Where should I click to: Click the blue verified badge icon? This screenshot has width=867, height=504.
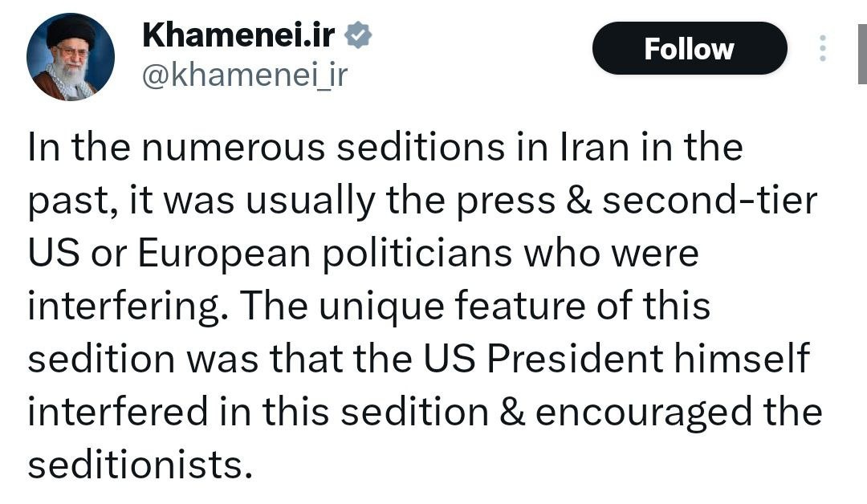click(x=357, y=35)
